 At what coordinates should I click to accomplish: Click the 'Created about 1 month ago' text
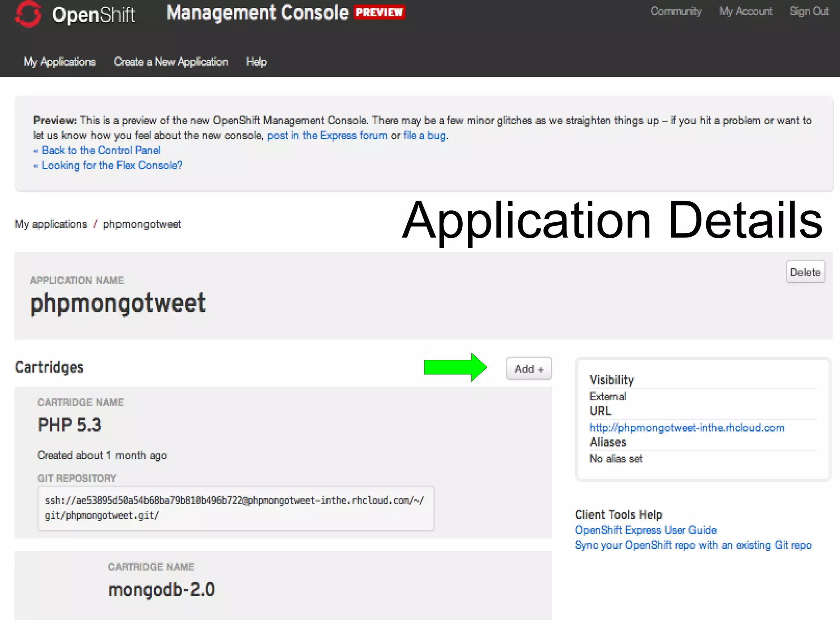[x=102, y=455]
